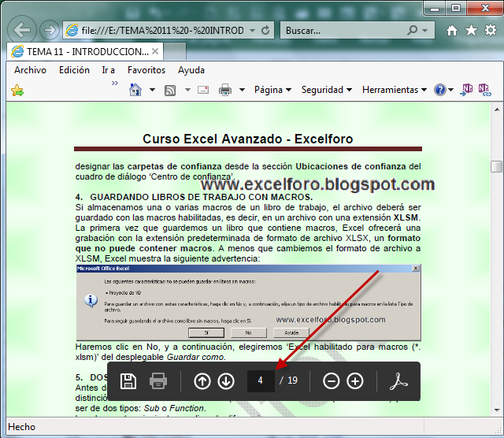This screenshot has height=438, width=504.
Task: Open the help dropdown arrow
Action: (x=450, y=90)
